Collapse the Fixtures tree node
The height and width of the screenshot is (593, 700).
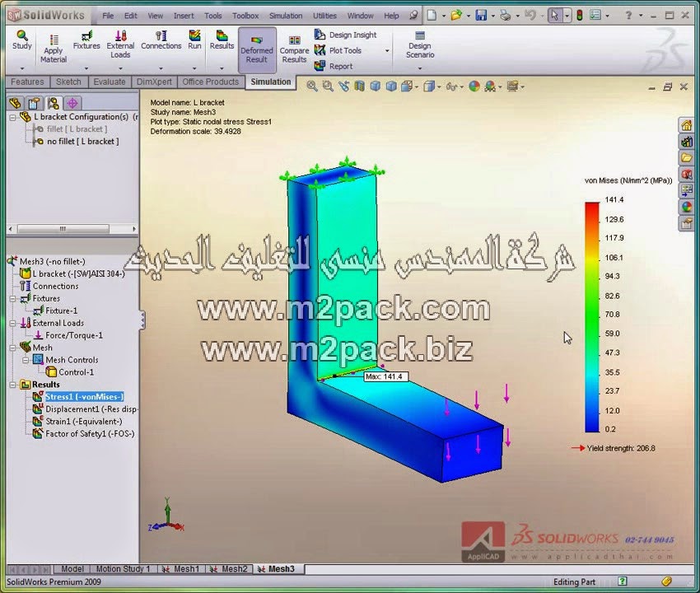click(x=13, y=299)
